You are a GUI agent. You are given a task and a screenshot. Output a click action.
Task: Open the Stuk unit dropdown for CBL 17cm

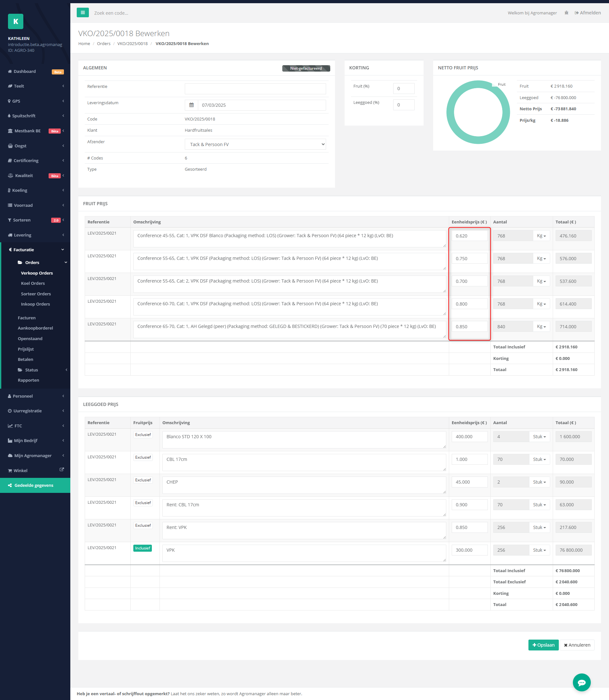click(x=539, y=459)
